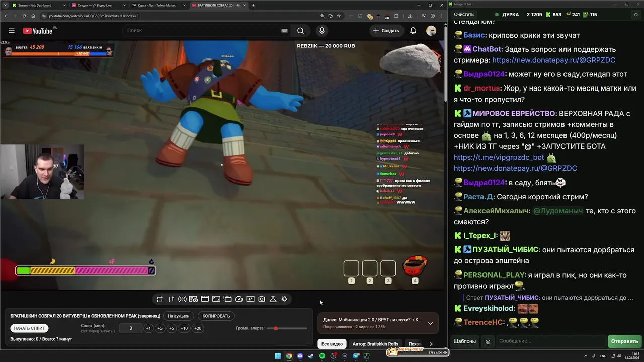The height and width of the screenshot is (362, 644).
Task: Go to the YouTube home logo
Action: pyautogui.click(x=38, y=31)
